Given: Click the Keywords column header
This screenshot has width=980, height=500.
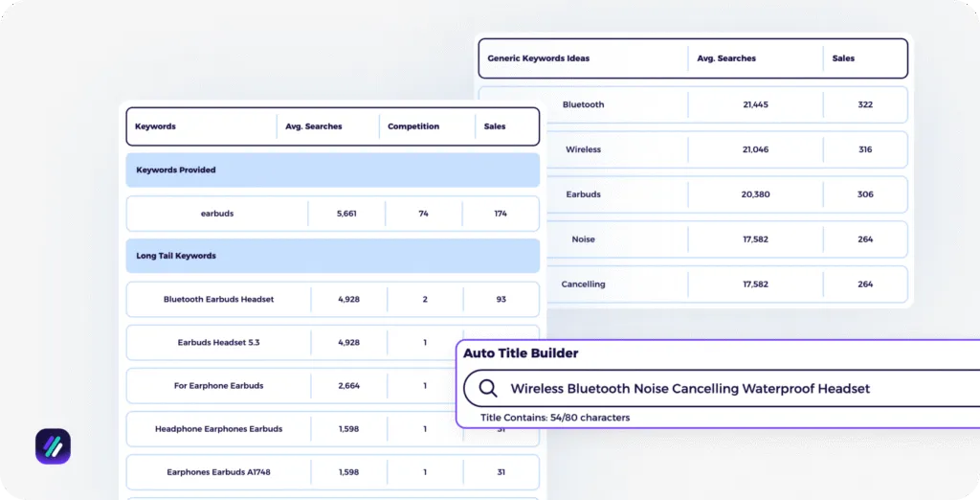Looking at the screenshot, I should [155, 126].
